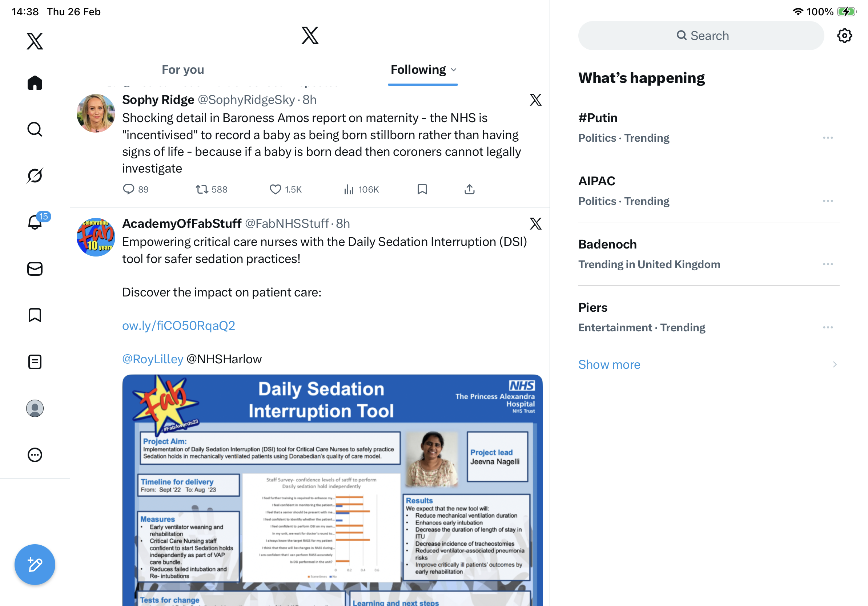This screenshot has height=606, width=868.
Task: Switch to the For you tab
Action: [x=183, y=70]
